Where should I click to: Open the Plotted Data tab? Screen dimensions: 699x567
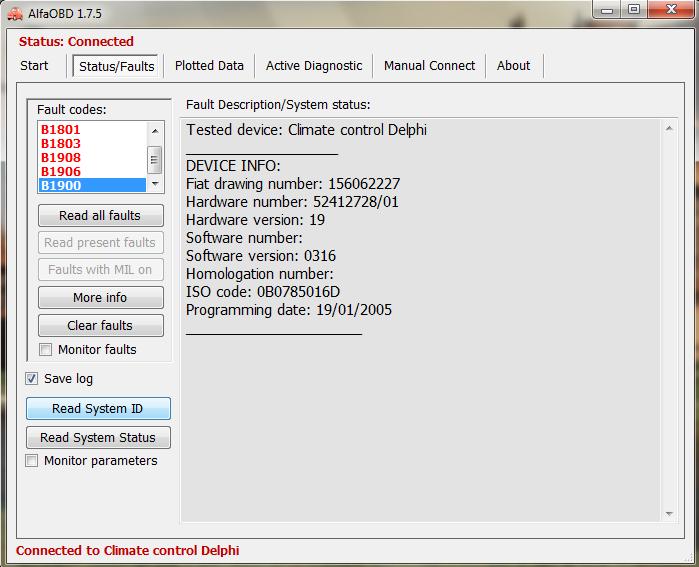pyautogui.click(x=209, y=66)
